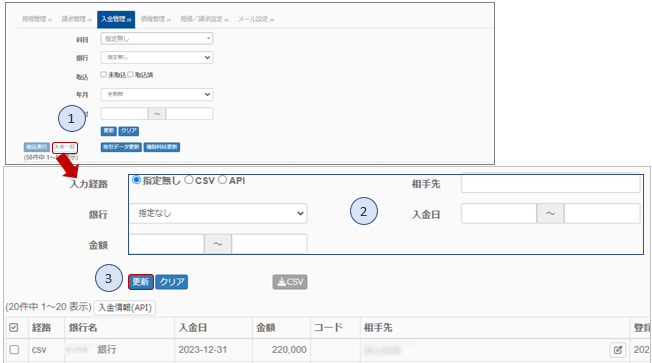652x363 pixels.
Task: Click the 補助科目更新 button
Action: [x=162, y=147]
